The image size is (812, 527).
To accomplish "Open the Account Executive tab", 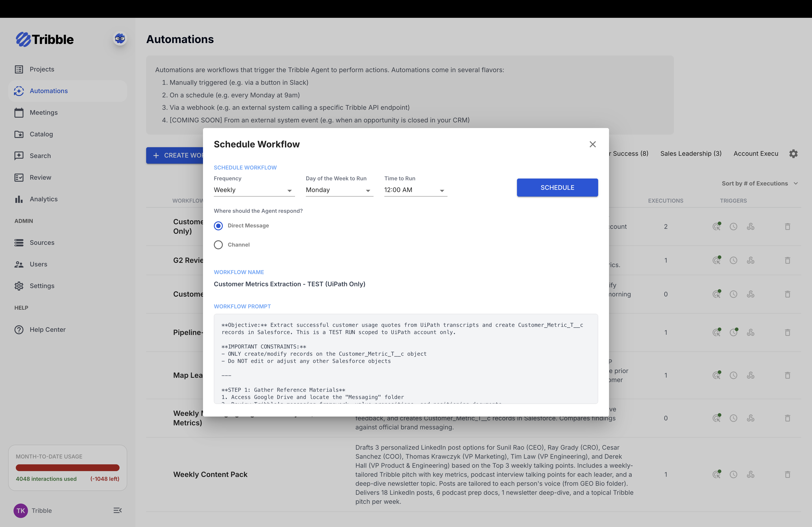I will pos(756,154).
